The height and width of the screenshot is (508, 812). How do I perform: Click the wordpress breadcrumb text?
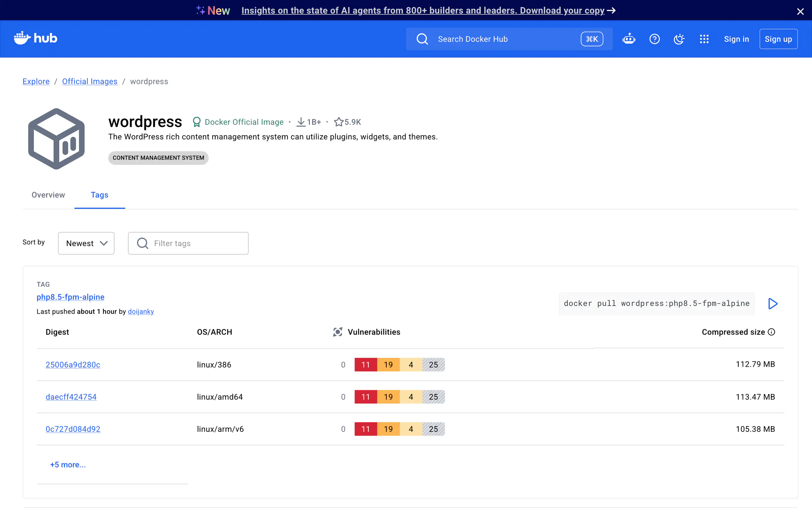(149, 81)
